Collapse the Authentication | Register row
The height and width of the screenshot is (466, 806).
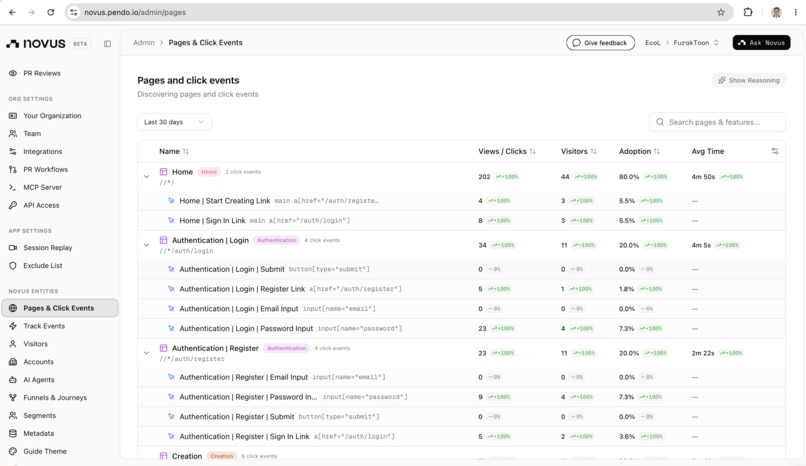pos(146,353)
